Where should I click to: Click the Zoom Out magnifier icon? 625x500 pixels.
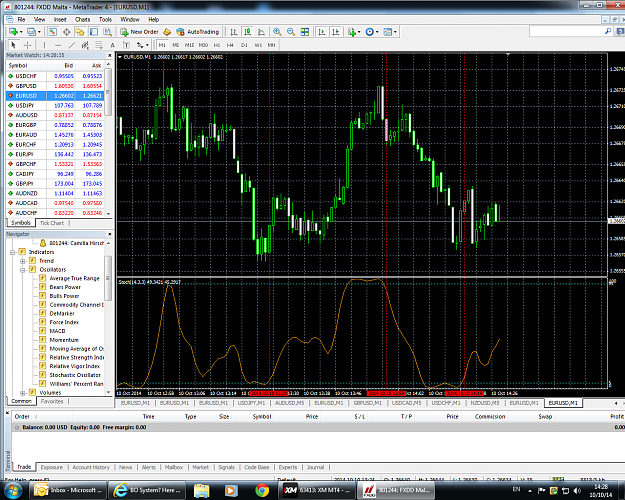tap(291, 32)
